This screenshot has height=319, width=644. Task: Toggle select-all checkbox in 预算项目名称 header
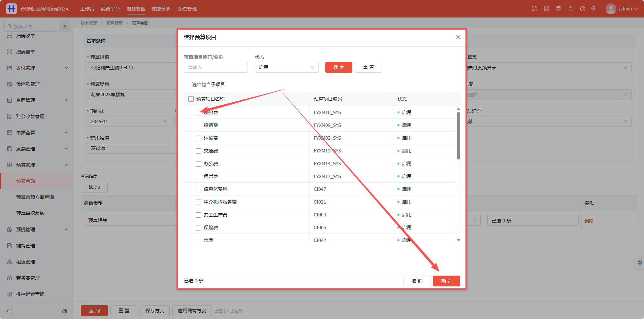[191, 99]
